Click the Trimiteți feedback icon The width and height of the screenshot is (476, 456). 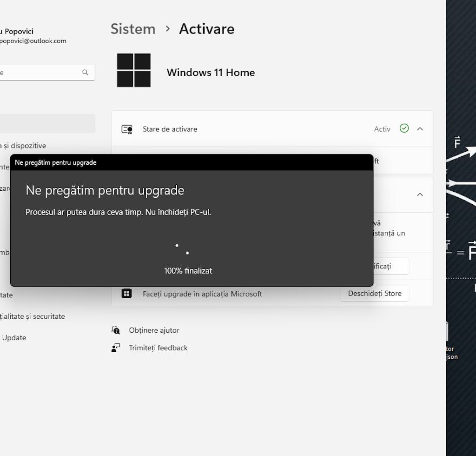point(116,348)
